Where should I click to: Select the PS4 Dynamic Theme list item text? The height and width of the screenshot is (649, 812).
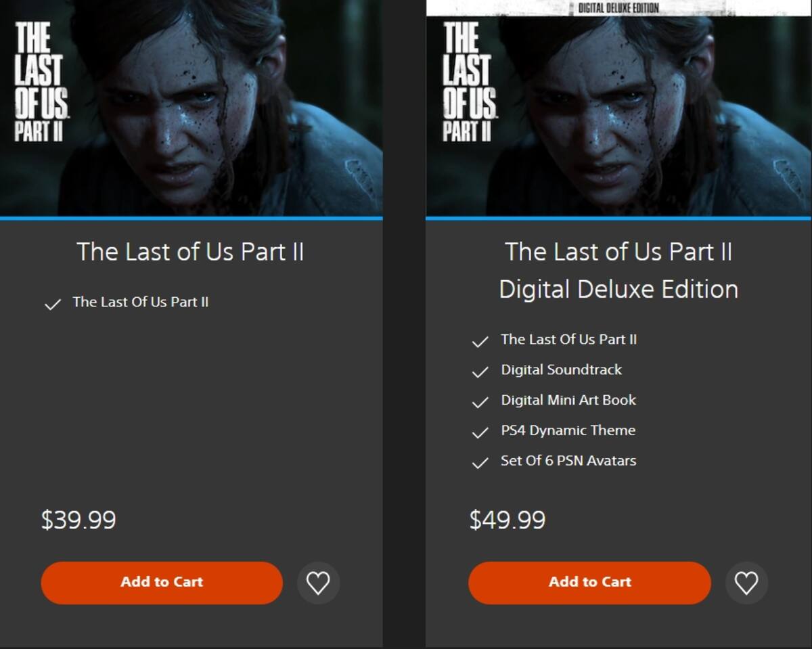pos(568,430)
